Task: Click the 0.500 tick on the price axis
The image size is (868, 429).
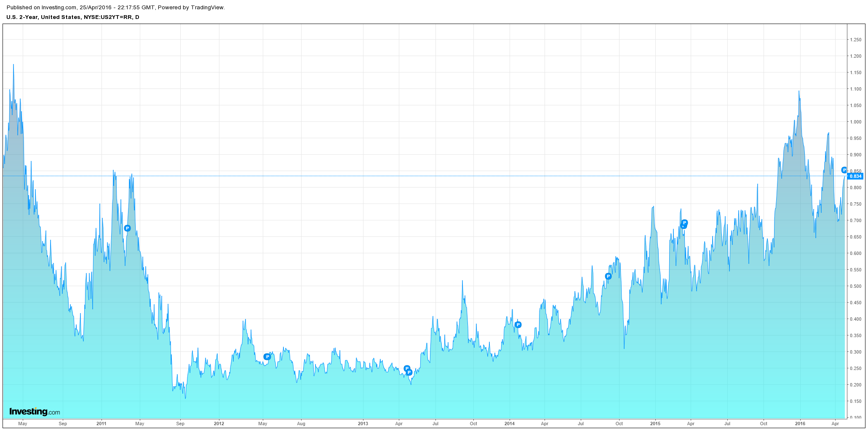Action: point(855,286)
